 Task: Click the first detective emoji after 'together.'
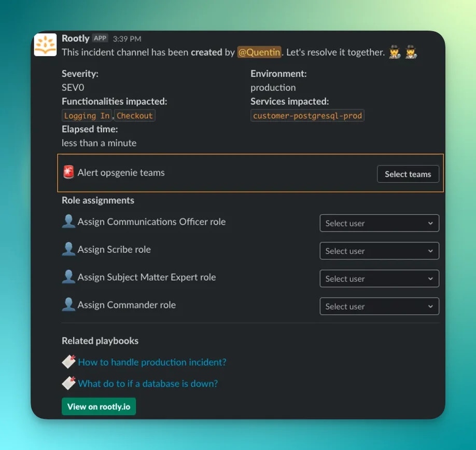395,52
